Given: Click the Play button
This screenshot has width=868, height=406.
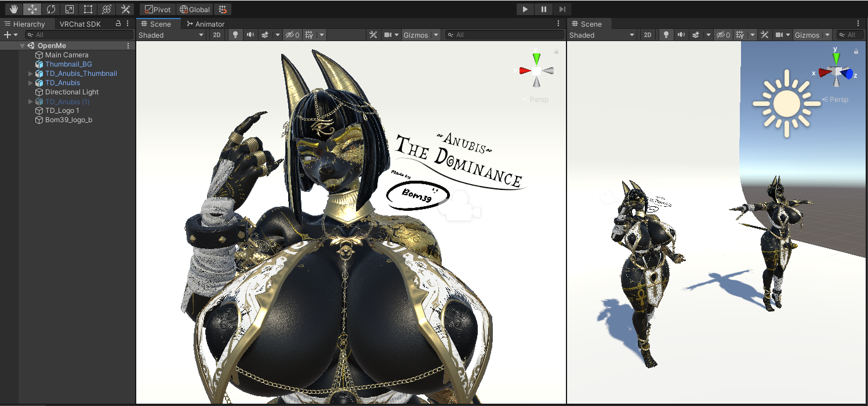Looking at the screenshot, I should click(x=525, y=9).
